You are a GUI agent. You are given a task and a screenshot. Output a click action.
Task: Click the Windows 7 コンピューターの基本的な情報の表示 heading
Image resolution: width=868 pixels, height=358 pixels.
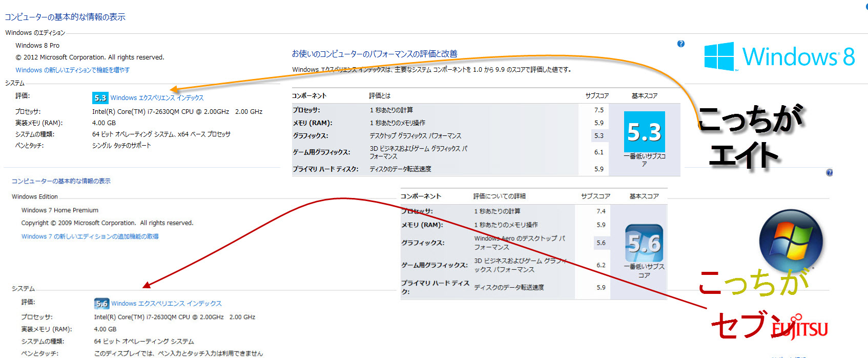[61, 181]
